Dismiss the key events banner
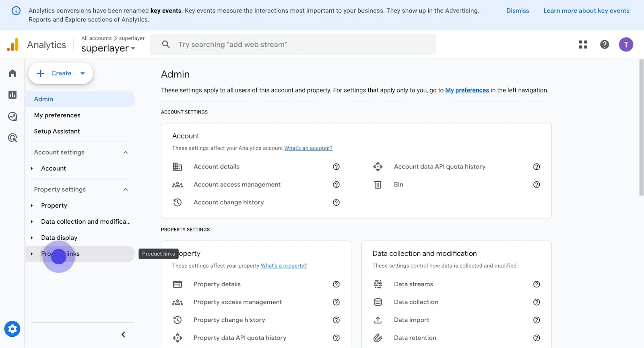The image size is (644, 348). 518,11
